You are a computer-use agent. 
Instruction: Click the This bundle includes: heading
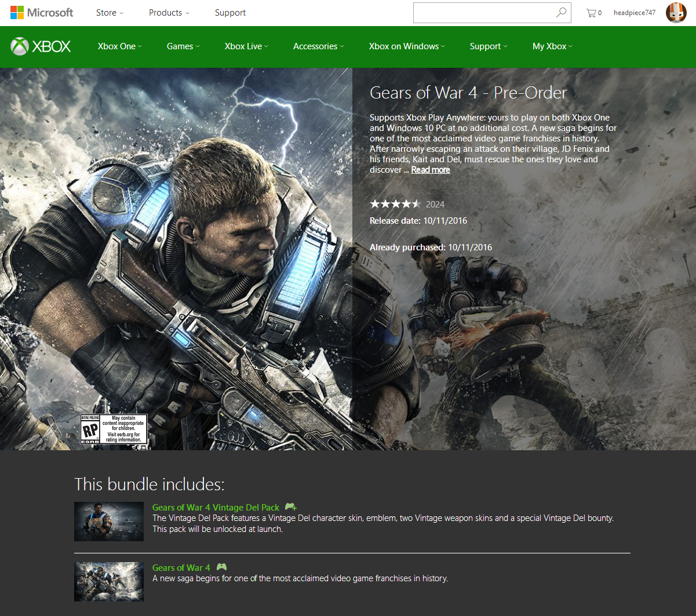tap(149, 484)
